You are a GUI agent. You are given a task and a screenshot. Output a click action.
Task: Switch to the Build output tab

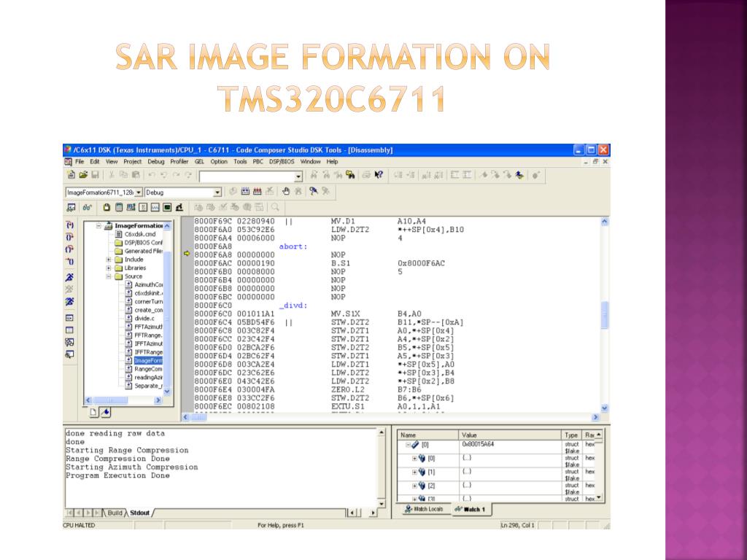click(113, 513)
